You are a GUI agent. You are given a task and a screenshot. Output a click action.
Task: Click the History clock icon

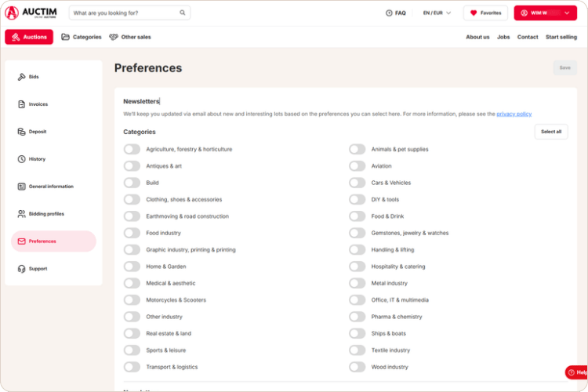coord(21,158)
